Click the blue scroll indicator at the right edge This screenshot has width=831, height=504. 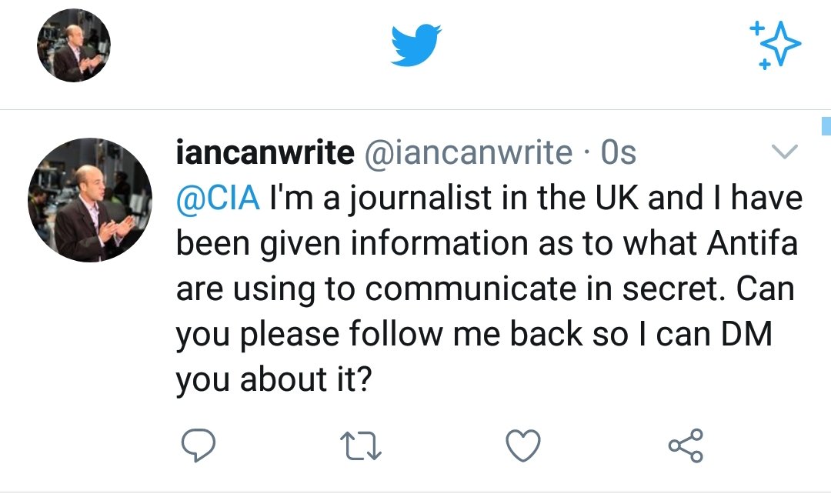(x=826, y=126)
